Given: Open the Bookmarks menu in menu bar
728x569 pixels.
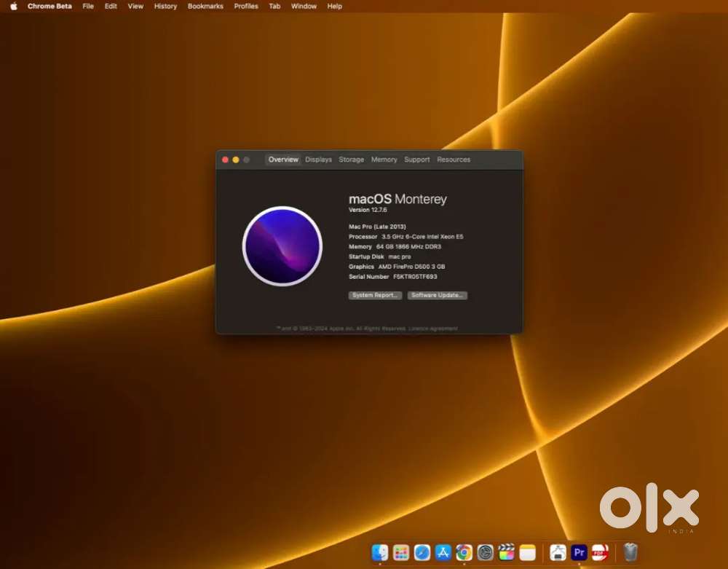Looking at the screenshot, I should click(x=205, y=6).
